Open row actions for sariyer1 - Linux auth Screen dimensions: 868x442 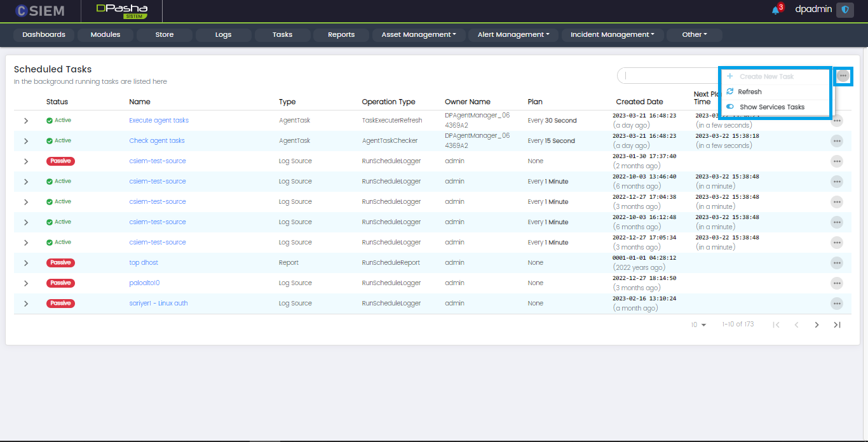(x=836, y=304)
